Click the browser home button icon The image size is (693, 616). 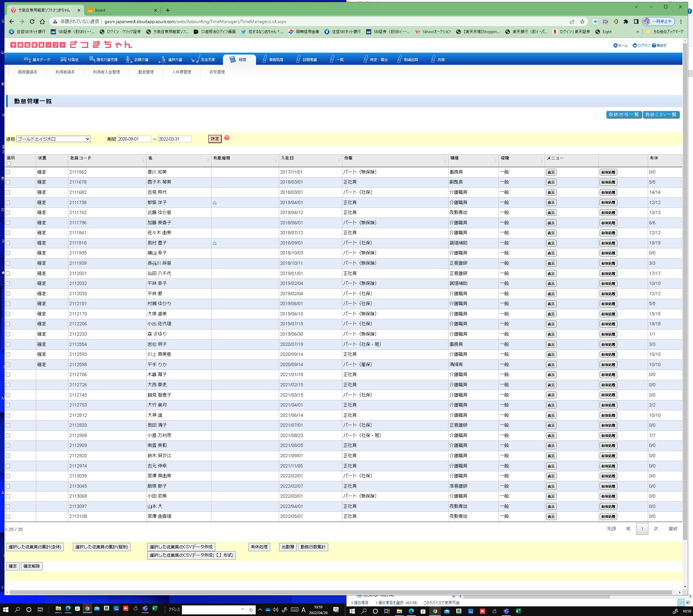click(x=42, y=21)
